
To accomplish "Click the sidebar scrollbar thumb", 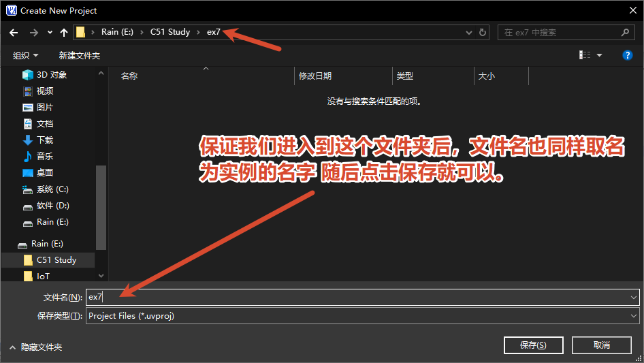I will pyautogui.click(x=101, y=208).
